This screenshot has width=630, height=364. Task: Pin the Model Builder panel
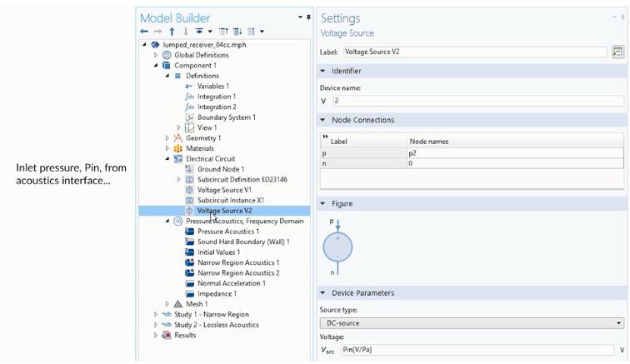point(308,17)
